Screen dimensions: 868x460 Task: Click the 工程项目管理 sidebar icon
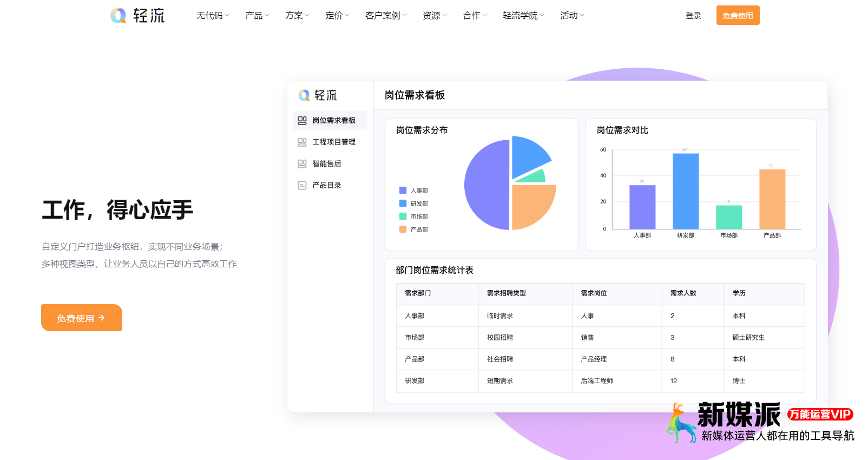[302, 142]
